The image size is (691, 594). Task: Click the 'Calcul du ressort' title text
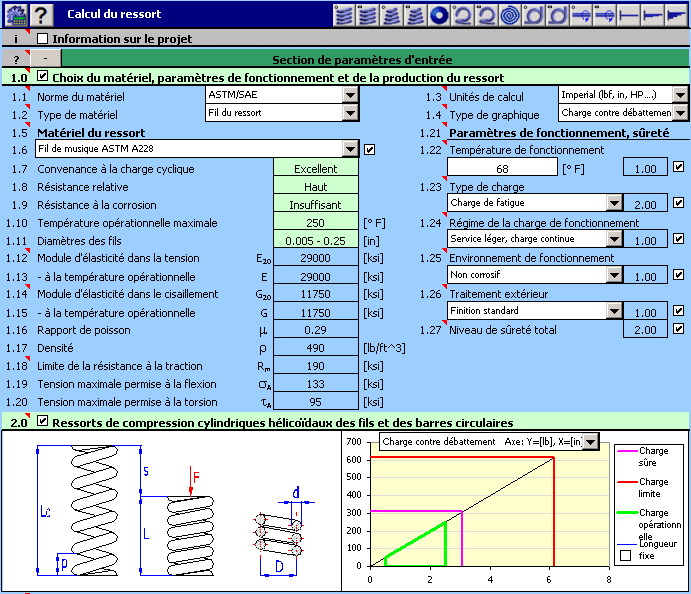[114, 14]
